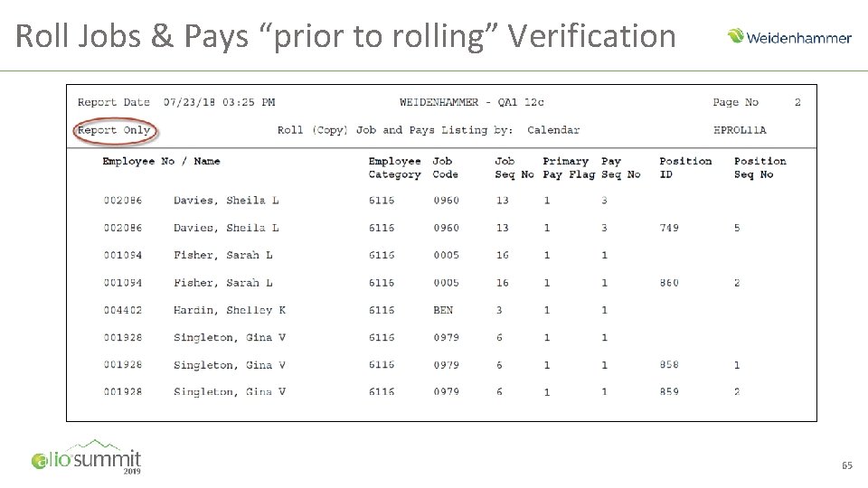The image size is (868, 488).
Task: Select the name Hardin, Shelley K
Action: click(230, 310)
